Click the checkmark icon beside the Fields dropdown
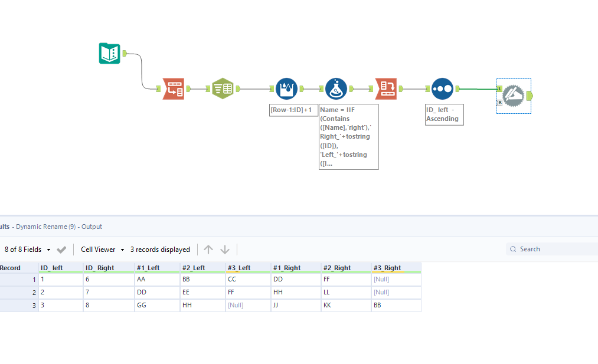598x364 pixels. [61, 250]
